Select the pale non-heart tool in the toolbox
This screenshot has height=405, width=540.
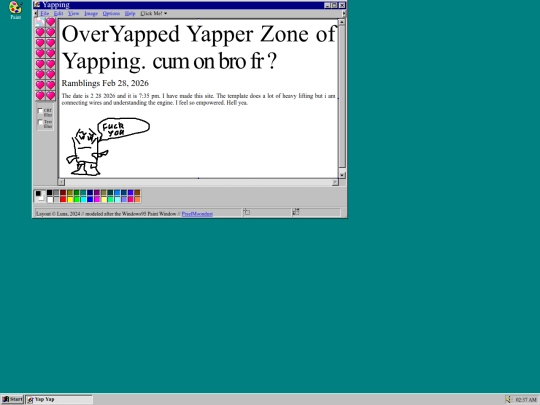pos(40,22)
